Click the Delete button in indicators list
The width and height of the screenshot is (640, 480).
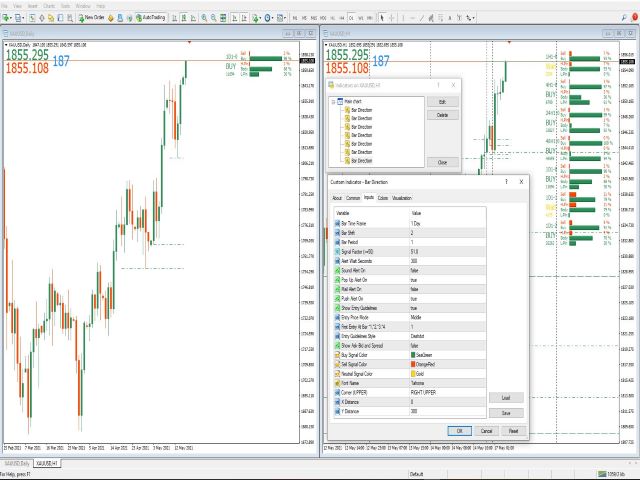point(442,115)
